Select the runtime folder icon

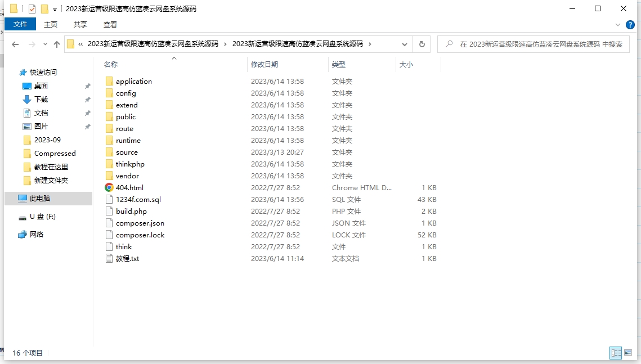[109, 141]
